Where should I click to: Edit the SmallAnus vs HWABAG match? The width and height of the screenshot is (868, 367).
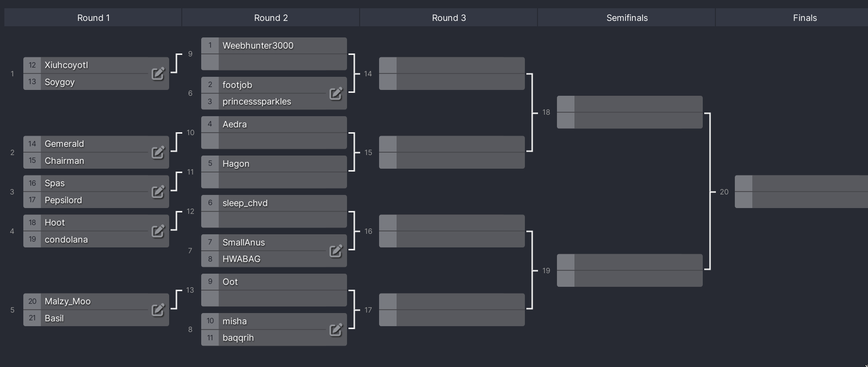click(336, 251)
